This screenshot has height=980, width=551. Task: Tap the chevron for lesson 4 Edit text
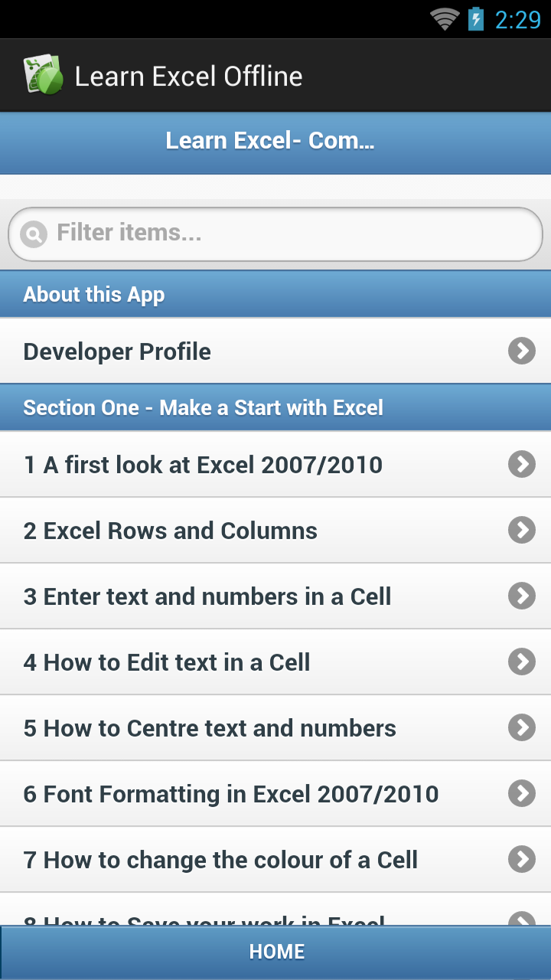(522, 661)
